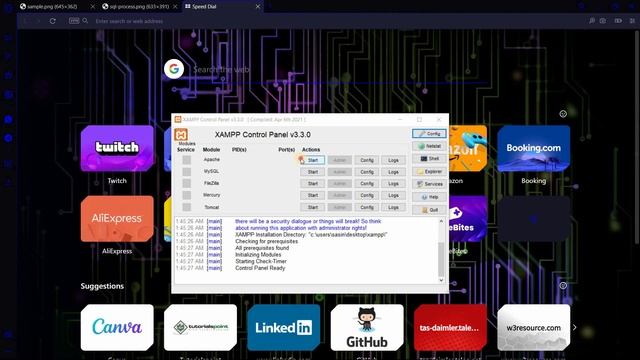Image resolution: width=640 pixels, height=360 pixels.
Task: Open the AliExpress speed dial tile
Action: coord(117,219)
